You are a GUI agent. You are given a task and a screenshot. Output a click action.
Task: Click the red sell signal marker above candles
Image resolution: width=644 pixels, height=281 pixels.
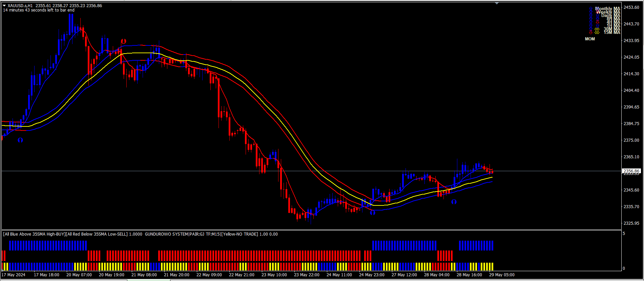click(x=124, y=41)
